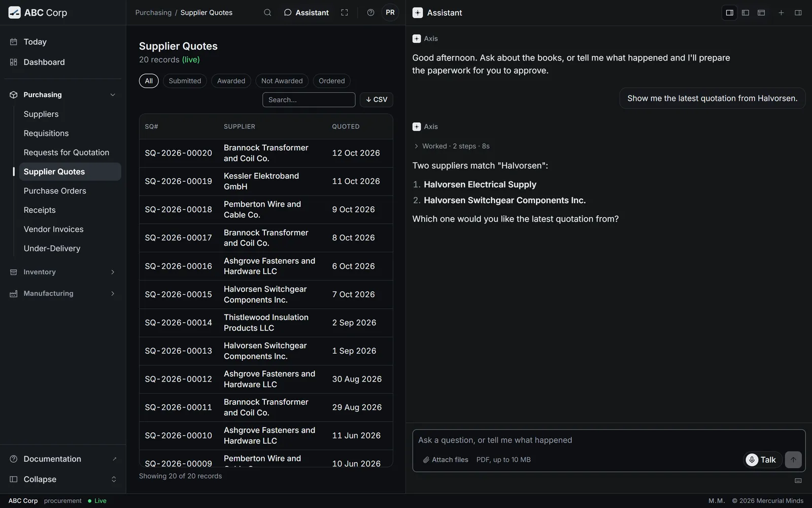The height and width of the screenshot is (508, 812).
Task: Click the fullscreen expand icon
Action: point(345,13)
